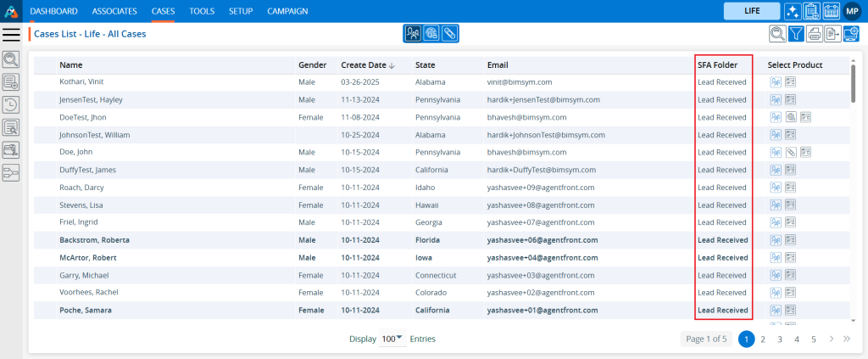Jump to the last page using double arrows

845,339
